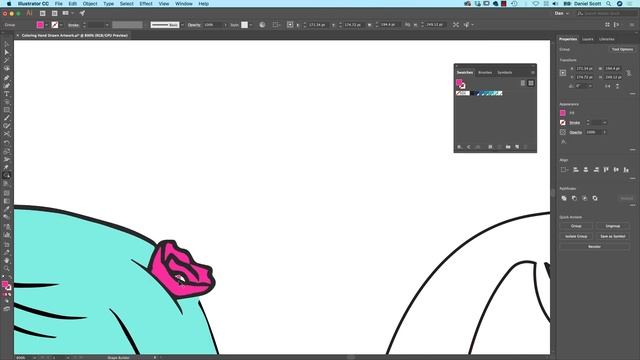
Task: Toggle constrain proportions link in Properties
Action: pyautogui.click(x=629, y=73)
